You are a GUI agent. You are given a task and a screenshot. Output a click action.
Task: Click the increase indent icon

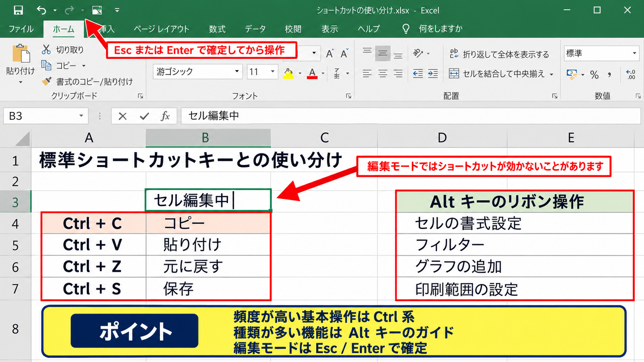pyautogui.click(x=433, y=73)
